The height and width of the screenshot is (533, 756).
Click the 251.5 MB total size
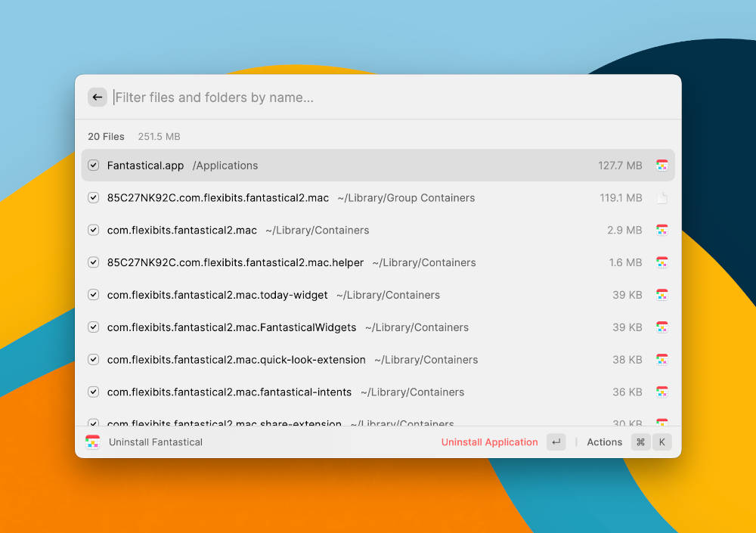coord(159,137)
